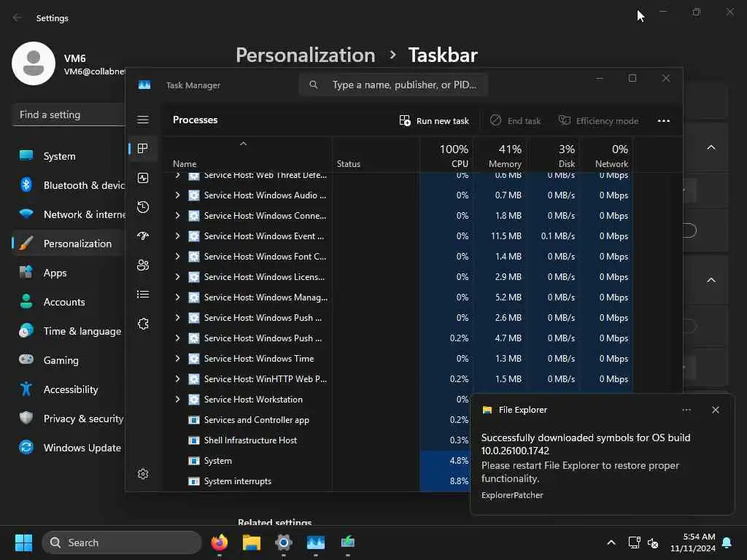Open Accessibility category in Settings
This screenshot has height=560, width=747.
[x=69, y=389]
